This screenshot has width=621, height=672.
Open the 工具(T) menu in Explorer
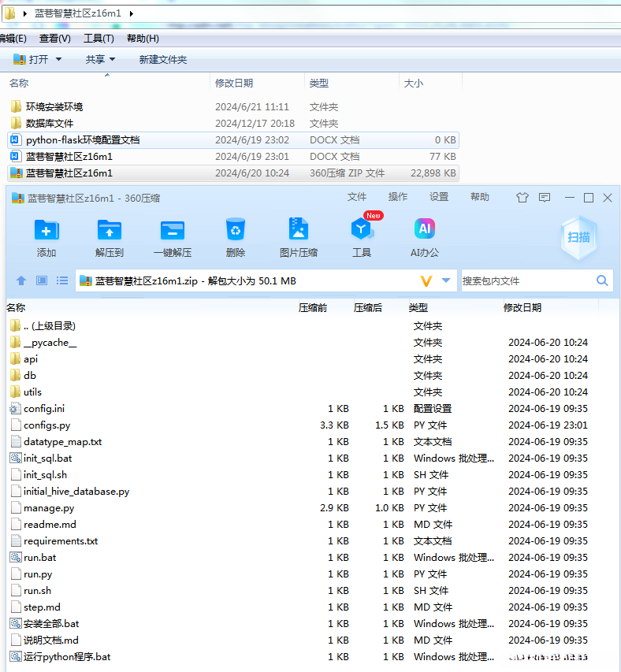pyautogui.click(x=99, y=39)
